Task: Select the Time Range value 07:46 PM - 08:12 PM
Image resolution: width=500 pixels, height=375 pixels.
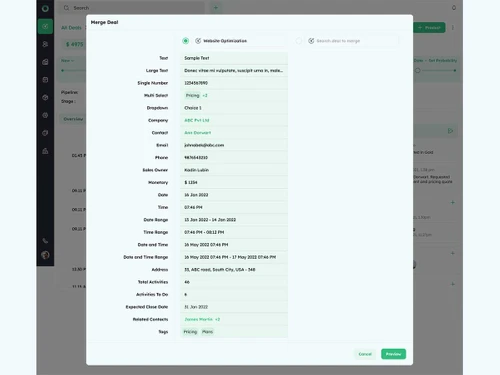Action: [x=204, y=232]
